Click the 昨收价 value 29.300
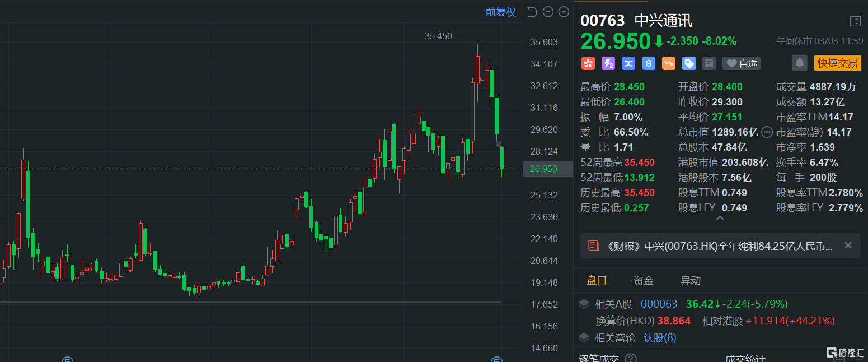 point(727,102)
